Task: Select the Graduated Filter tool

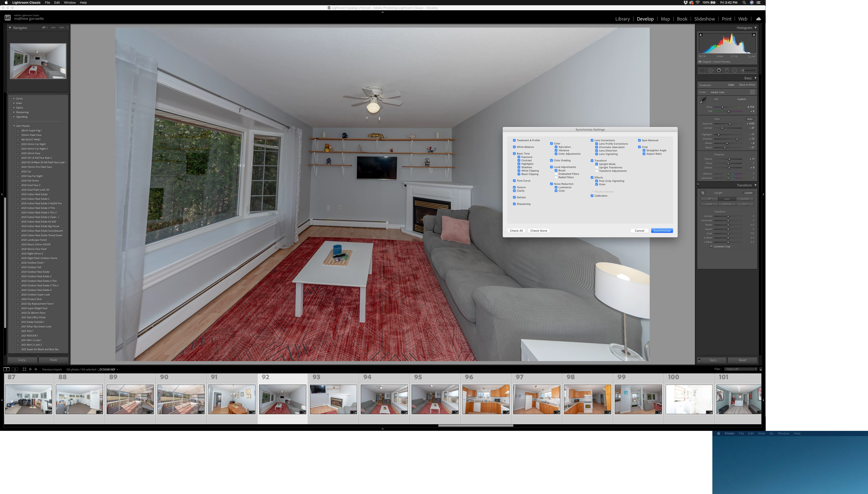Action: (727, 70)
